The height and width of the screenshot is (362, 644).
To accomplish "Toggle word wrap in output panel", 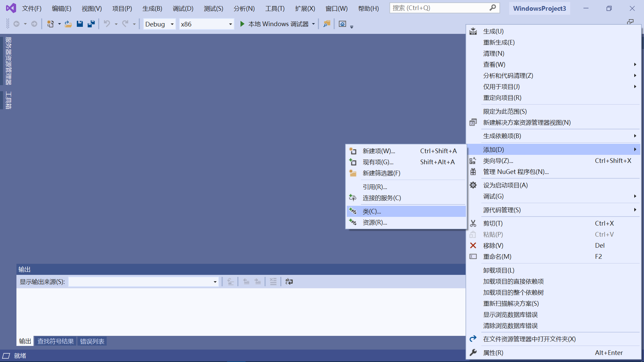I will (289, 282).
